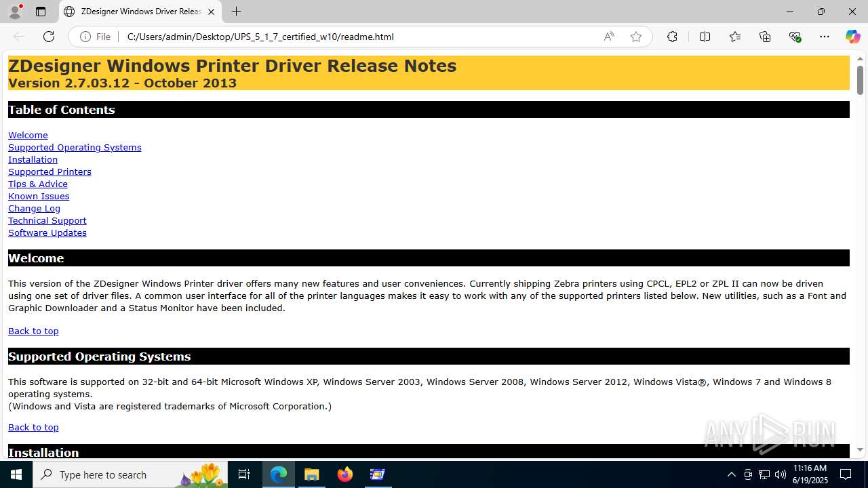Open the Tips & Advice link
868x488 pixels.
click(38, 184)
